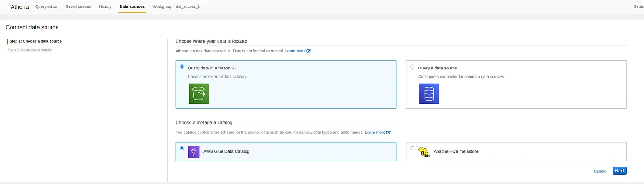The image size is (644, 184).
Task: Click the Apache Hive bee logo icon
Action: click(x=424, y=152)
